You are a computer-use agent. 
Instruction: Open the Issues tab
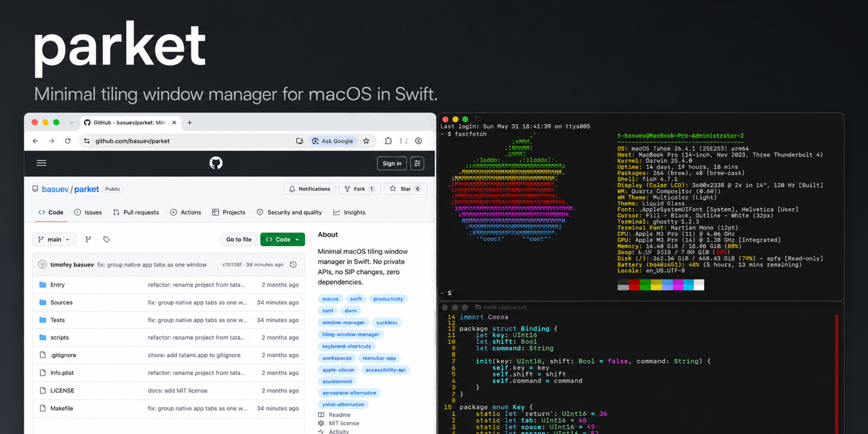[x=88, y=212]
